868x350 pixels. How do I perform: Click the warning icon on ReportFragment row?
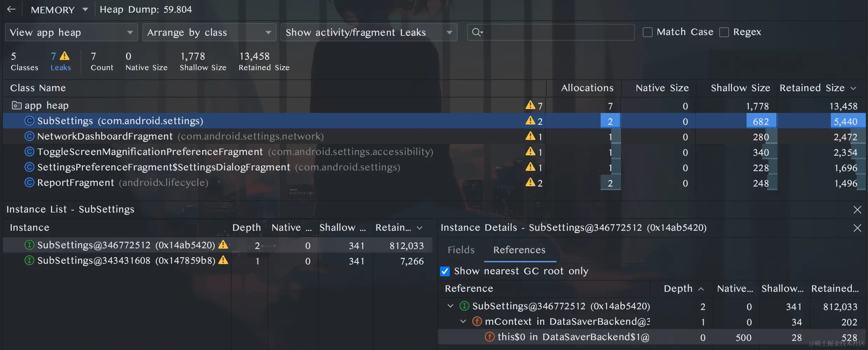(530, 182)
